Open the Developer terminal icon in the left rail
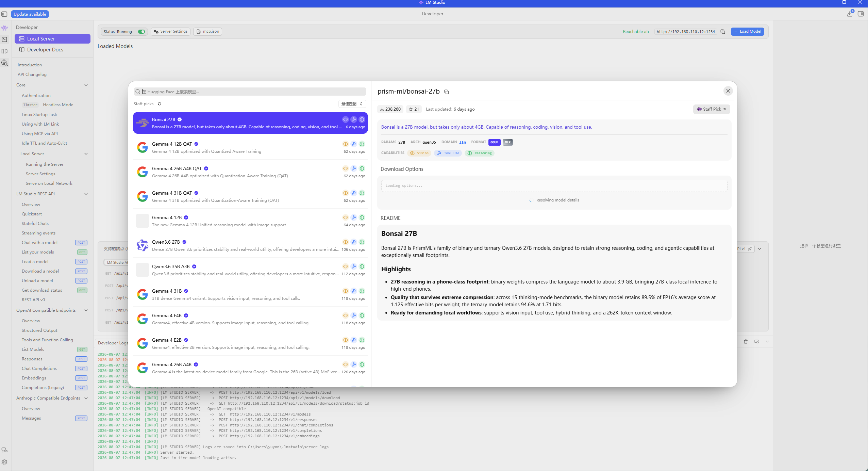 (4, 39)
